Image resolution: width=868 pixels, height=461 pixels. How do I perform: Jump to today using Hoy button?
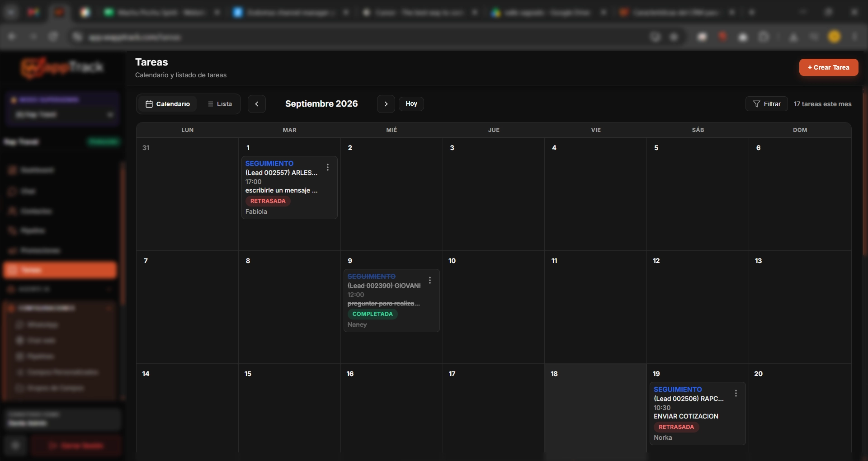click(x=411, y=103)
